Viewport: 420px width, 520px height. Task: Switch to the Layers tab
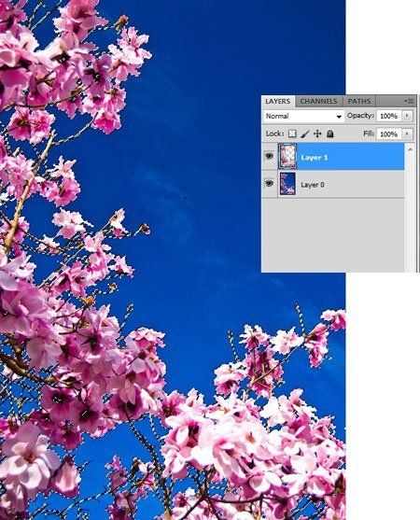(x=278, y=101)
